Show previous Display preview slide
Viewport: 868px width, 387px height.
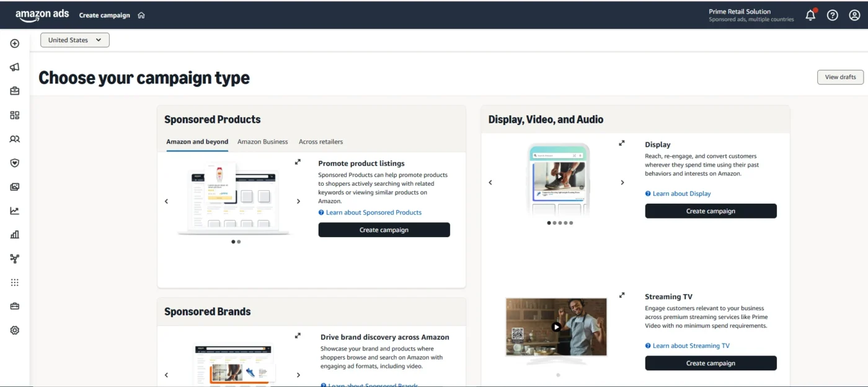point(490,183)
